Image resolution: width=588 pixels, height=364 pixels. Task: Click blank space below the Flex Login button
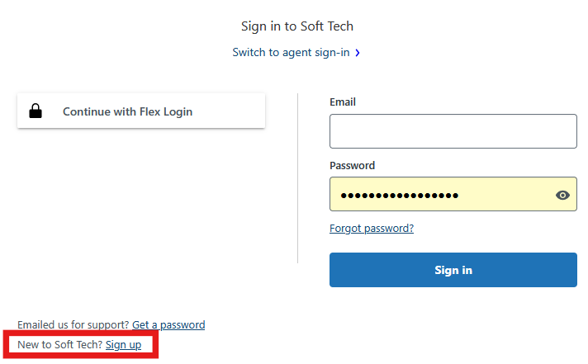(x=141, y=210)
